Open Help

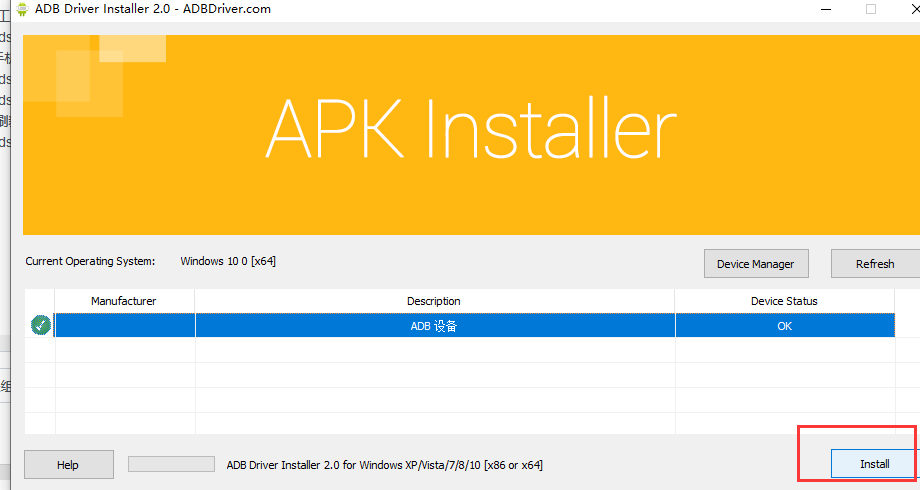coord(68,465)
